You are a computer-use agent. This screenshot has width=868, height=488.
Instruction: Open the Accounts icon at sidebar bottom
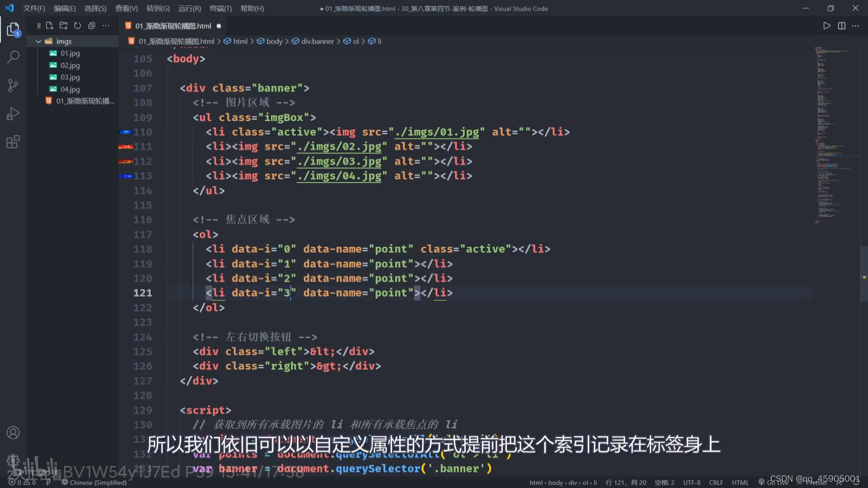point(13,432)
